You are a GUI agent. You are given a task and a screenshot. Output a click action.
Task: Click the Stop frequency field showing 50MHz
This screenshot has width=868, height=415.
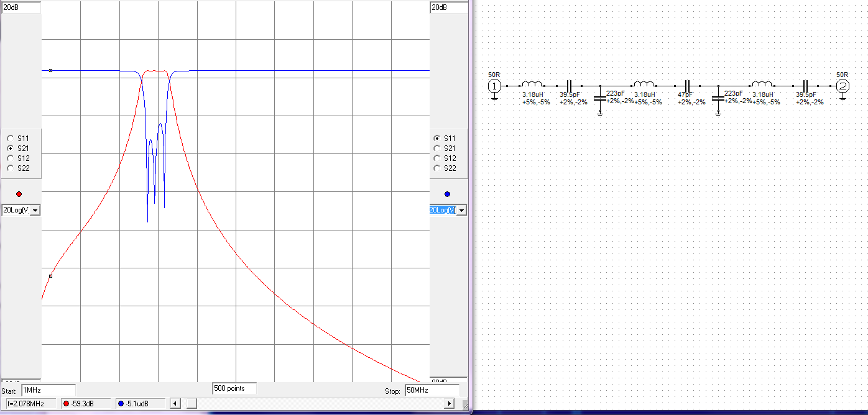(431, 390)
